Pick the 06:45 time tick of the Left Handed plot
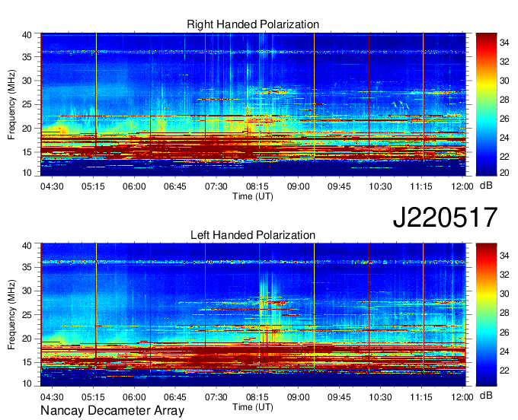Image resolution: width=518 pixels, height=420 pixels. (175, 397)
